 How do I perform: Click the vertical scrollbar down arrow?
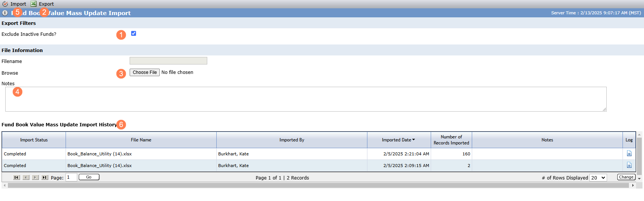639,179
